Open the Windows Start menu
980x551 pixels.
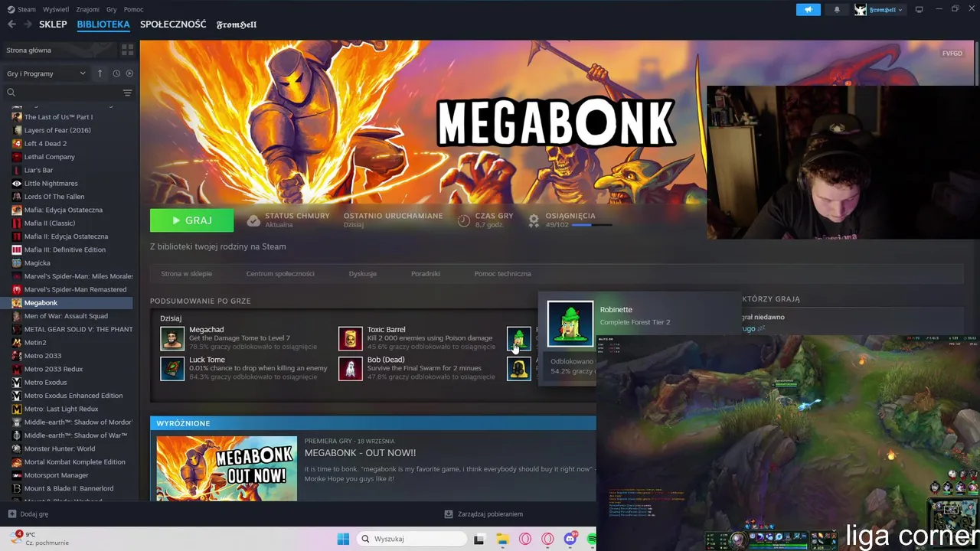pyautogui.click(x=342, y=539)
